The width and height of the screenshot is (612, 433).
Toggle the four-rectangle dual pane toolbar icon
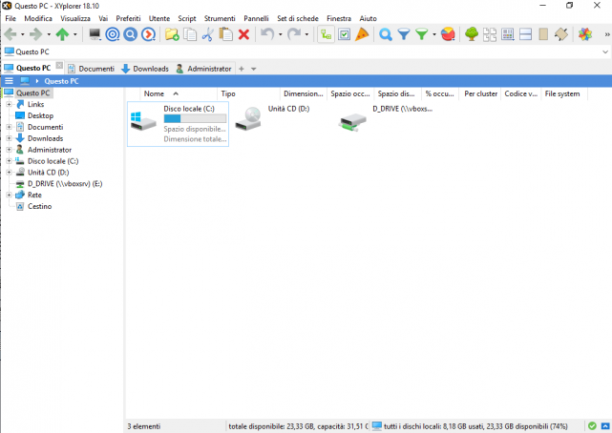489,34
